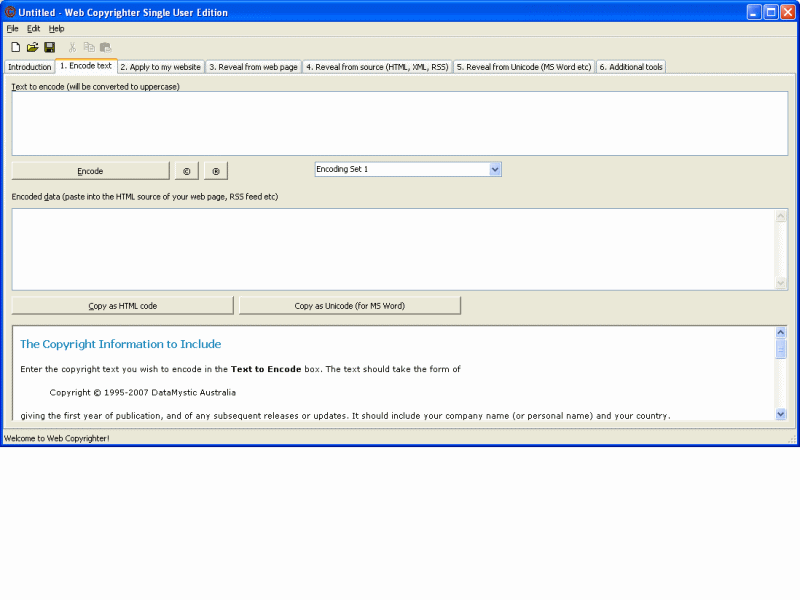Click the down arrow on the help scrollbar
The height and width of the screenshot is (600, 800).
[781, 413]
